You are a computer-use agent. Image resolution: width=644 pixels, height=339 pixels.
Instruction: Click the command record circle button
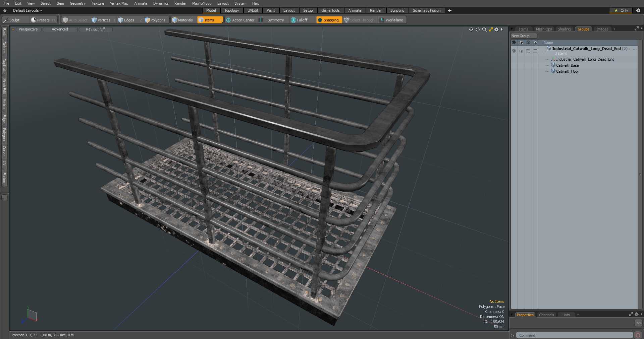click(x=638, y=335)
